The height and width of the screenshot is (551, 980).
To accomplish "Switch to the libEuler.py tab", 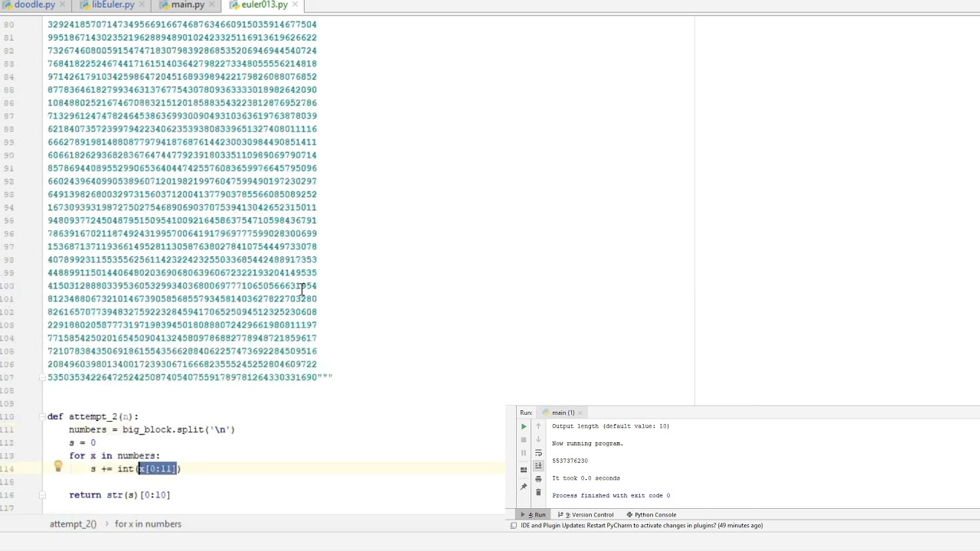I will 113,5.
